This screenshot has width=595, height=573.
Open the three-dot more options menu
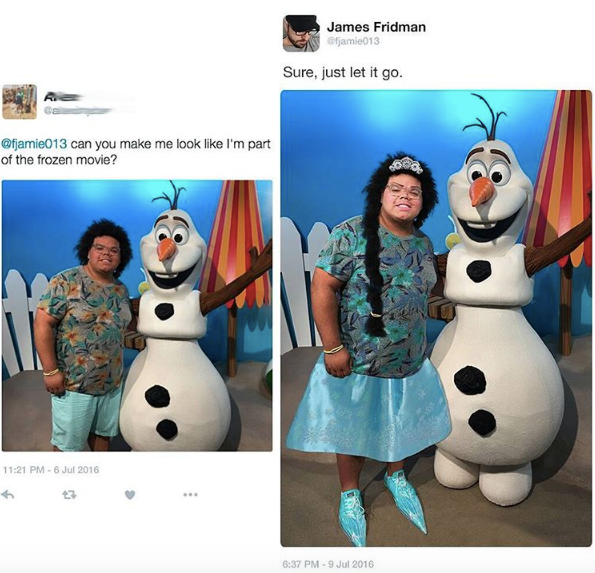tap(190, 494)
